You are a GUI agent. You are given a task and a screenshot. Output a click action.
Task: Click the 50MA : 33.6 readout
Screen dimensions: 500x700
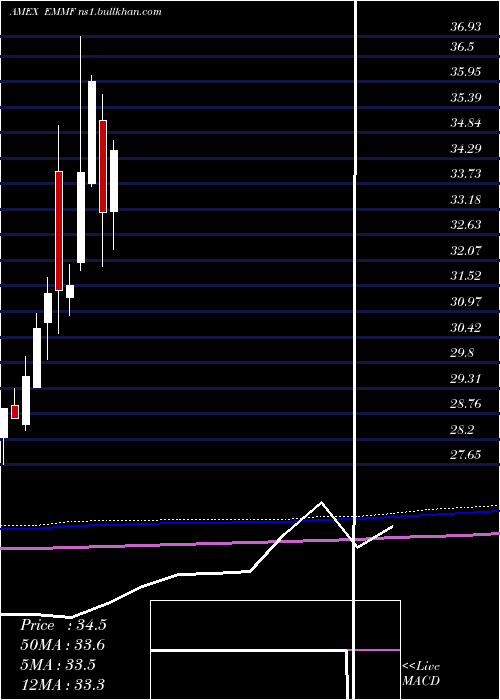[x=62, y=645]
